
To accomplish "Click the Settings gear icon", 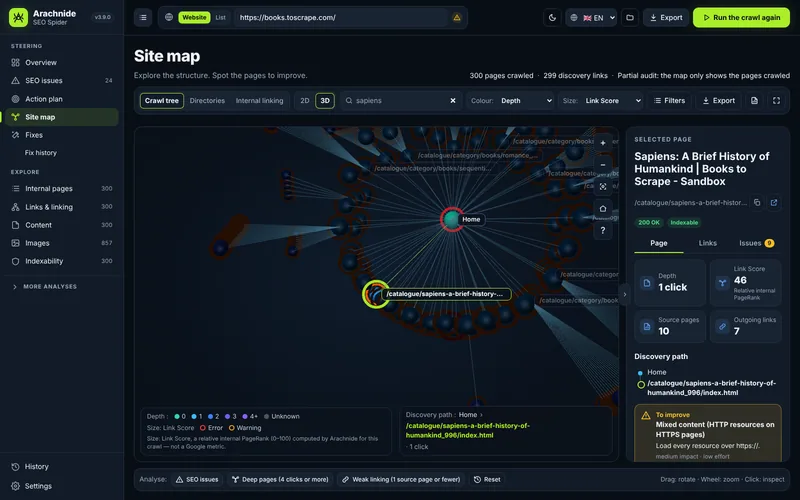I will (x=15, y=486).
